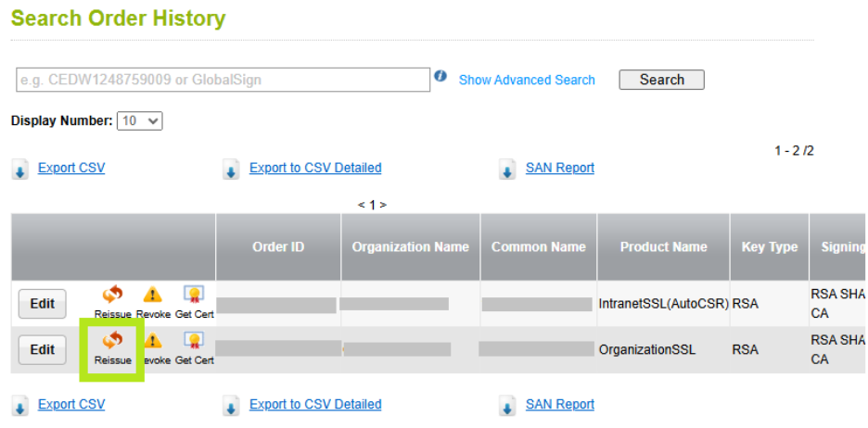Click Reissue icon in the IntranetSSL row

click(x=112, y=296)
